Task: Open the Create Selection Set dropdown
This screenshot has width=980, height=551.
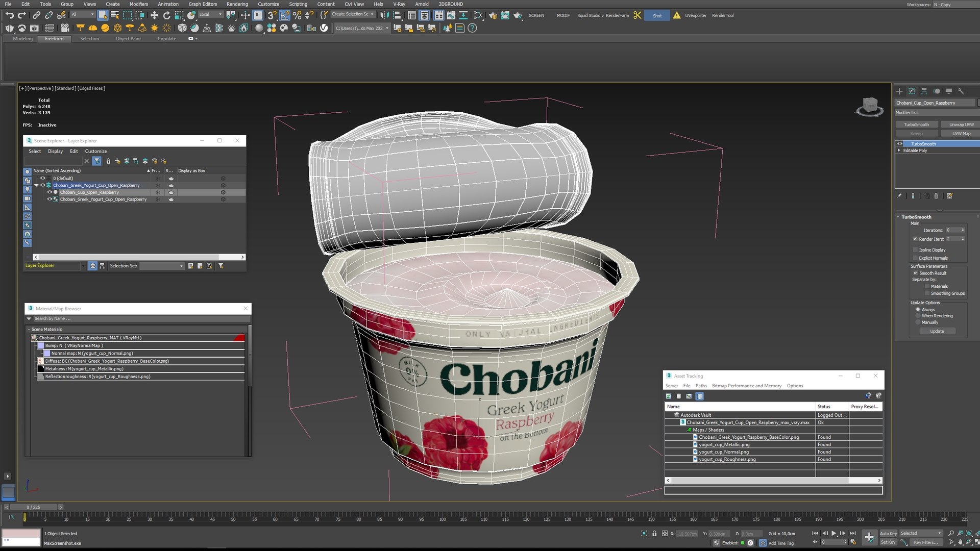Action: point(353,14)
